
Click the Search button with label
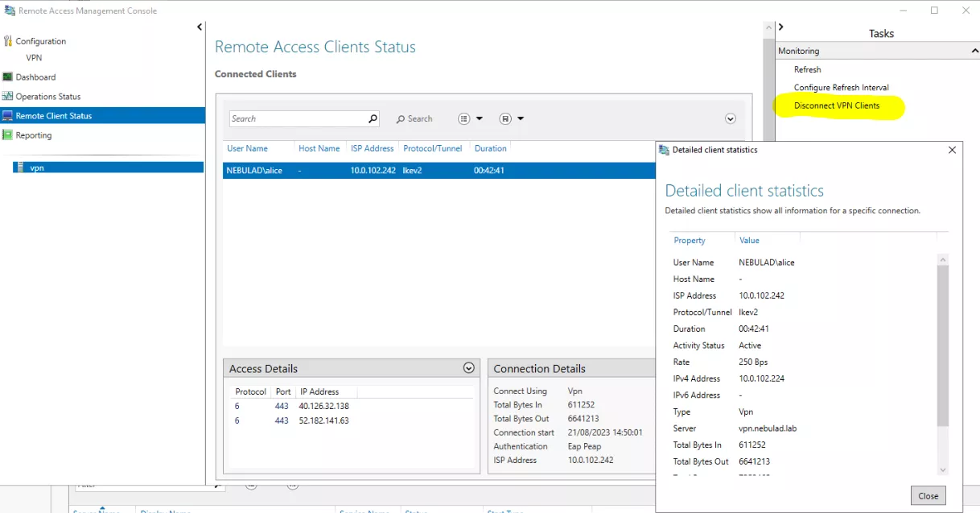(414, 118)
